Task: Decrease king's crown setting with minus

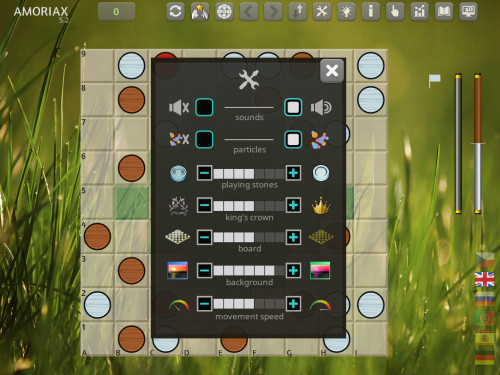Action: point(204,205)
